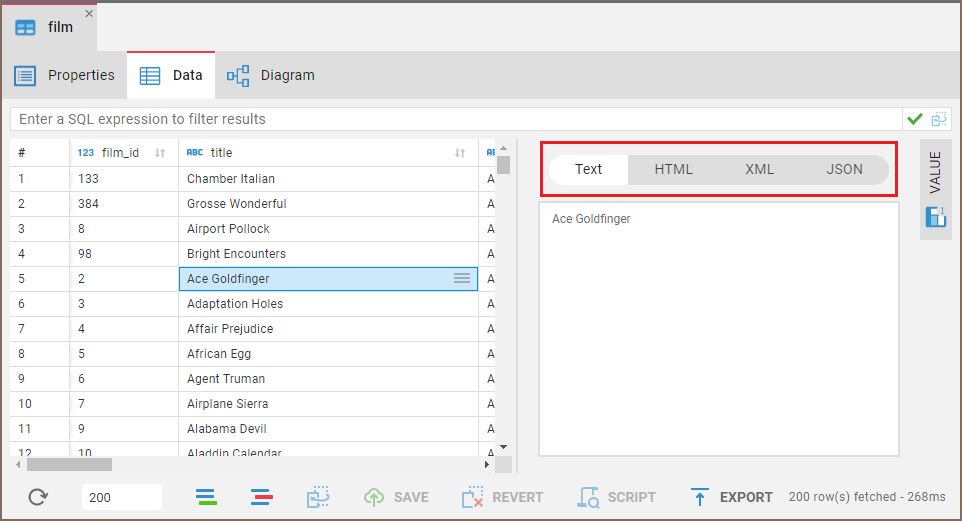The height and width of the screenshot is (521, 962).
Task: Click the SCRIPT button
Action: 617,497
